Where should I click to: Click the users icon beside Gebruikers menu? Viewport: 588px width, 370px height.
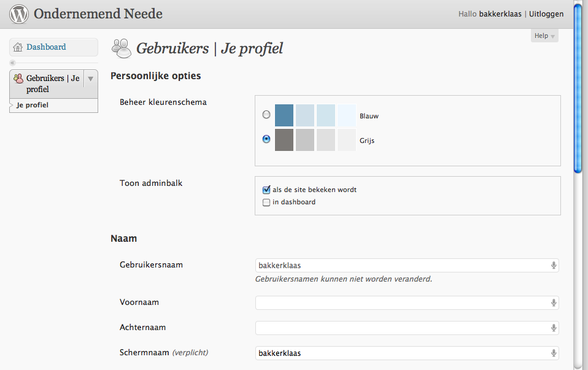tap(18, 79)
